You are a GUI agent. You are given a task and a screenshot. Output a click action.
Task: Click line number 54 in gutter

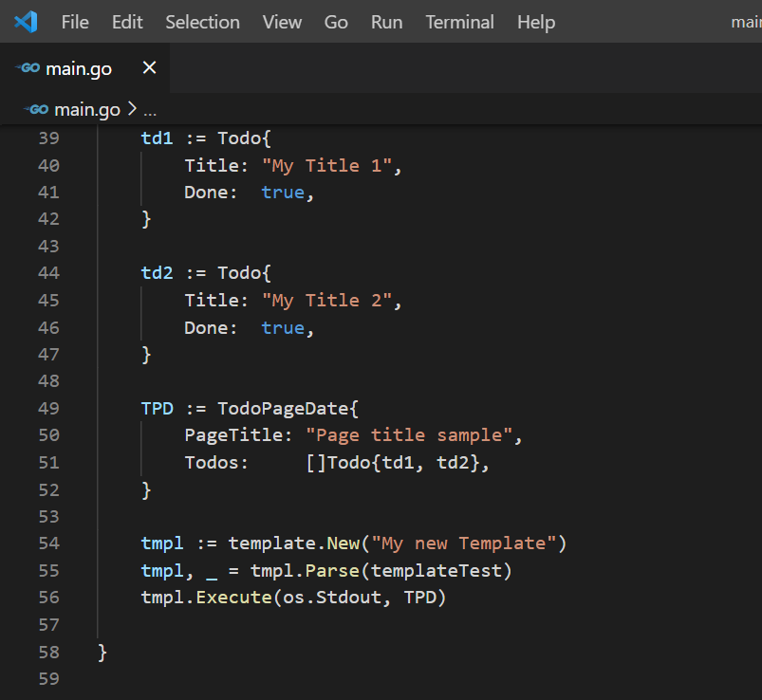(x=48, y=543)
